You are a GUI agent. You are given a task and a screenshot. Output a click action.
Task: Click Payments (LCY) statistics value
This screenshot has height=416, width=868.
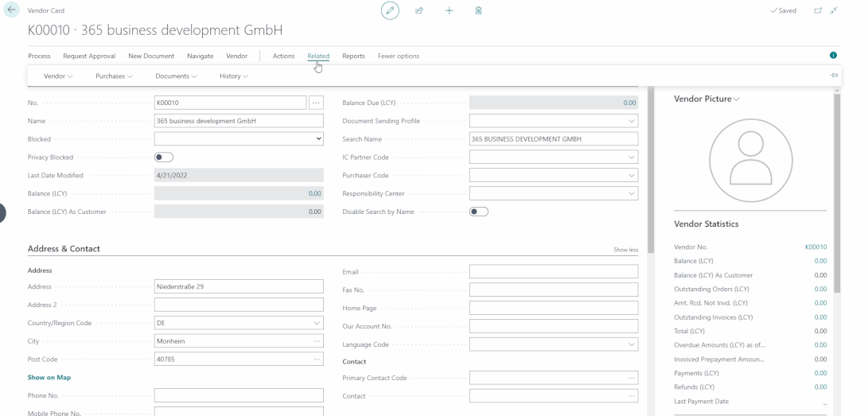tap(820, 373)
